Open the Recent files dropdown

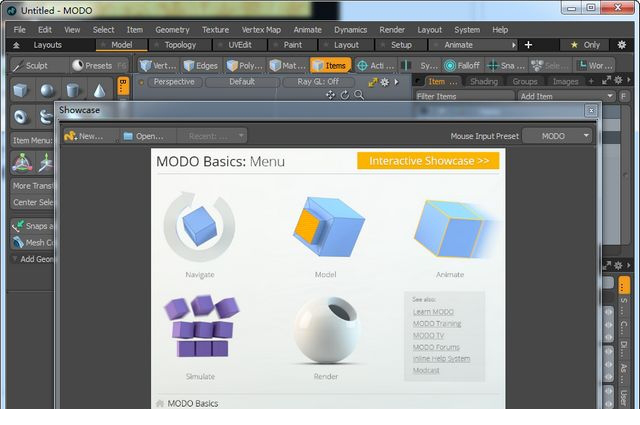click(x=212, y=136)
